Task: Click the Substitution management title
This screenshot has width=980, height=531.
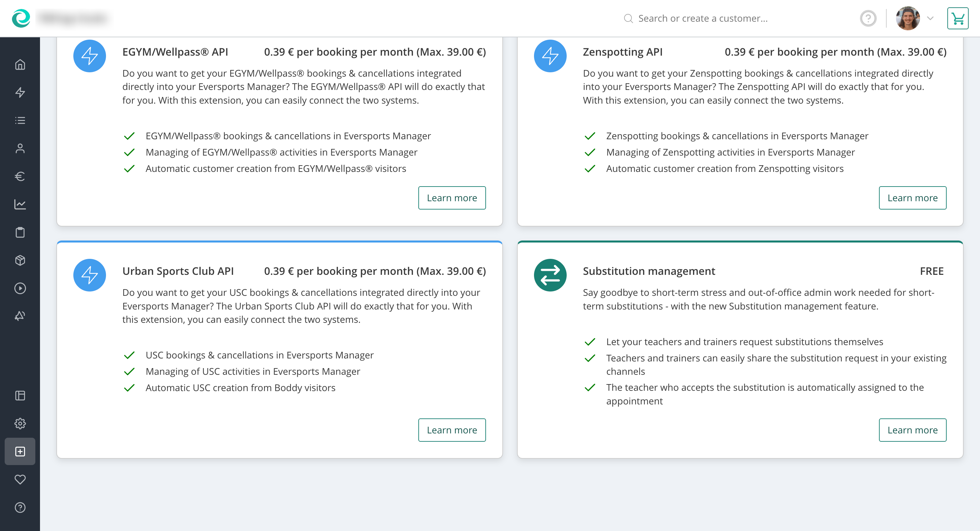Action: tap(649, 271)
